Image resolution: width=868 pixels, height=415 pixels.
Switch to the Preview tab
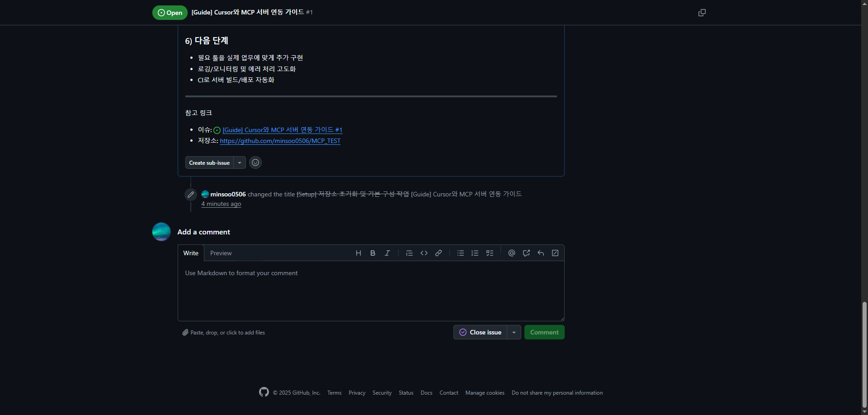[221, 253]
